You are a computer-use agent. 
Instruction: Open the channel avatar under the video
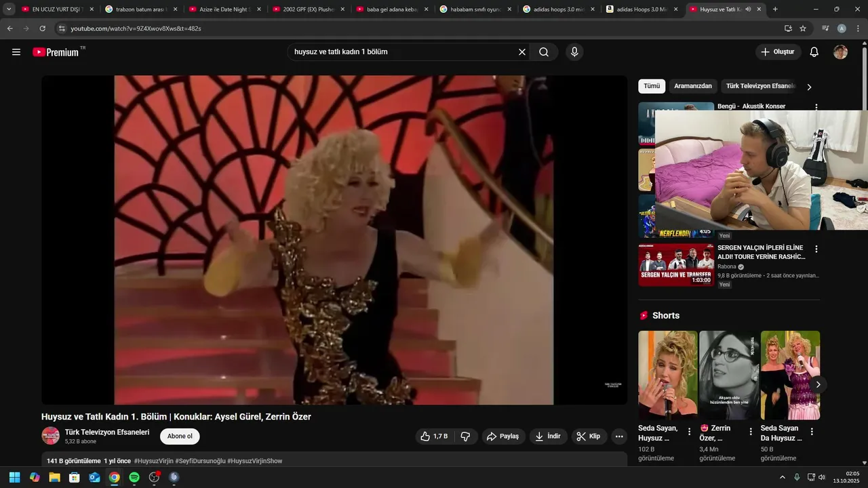point(50,436)
